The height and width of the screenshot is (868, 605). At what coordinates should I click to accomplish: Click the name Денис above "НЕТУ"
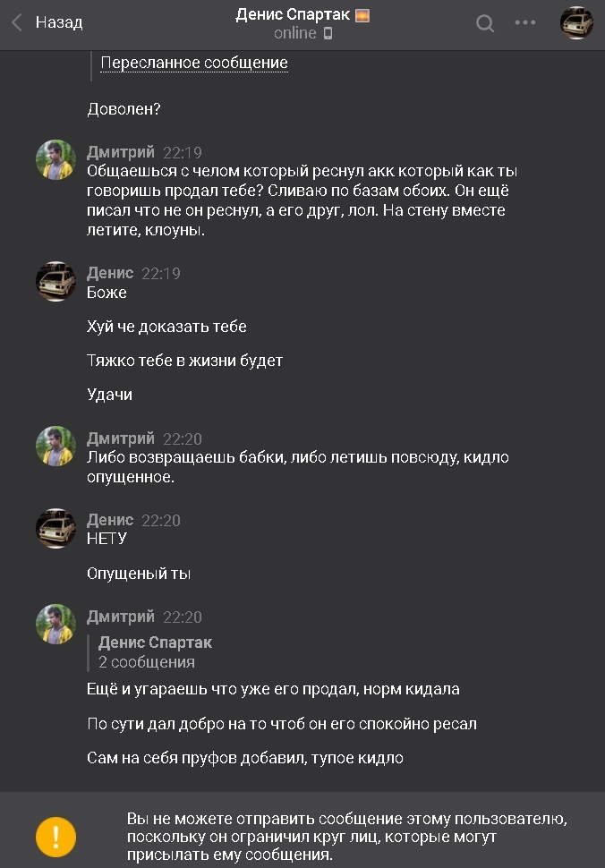(x=110, y=520)
